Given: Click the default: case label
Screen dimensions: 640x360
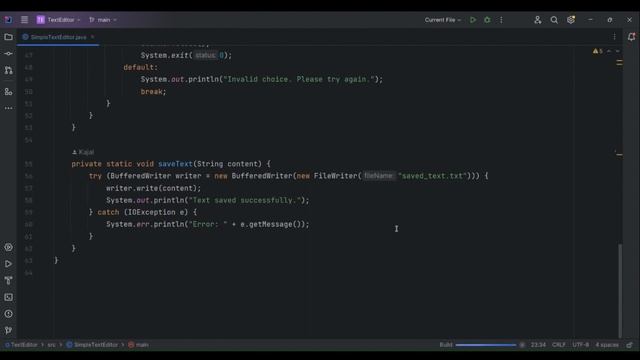Looking at the screenshot, I should 140,67.
